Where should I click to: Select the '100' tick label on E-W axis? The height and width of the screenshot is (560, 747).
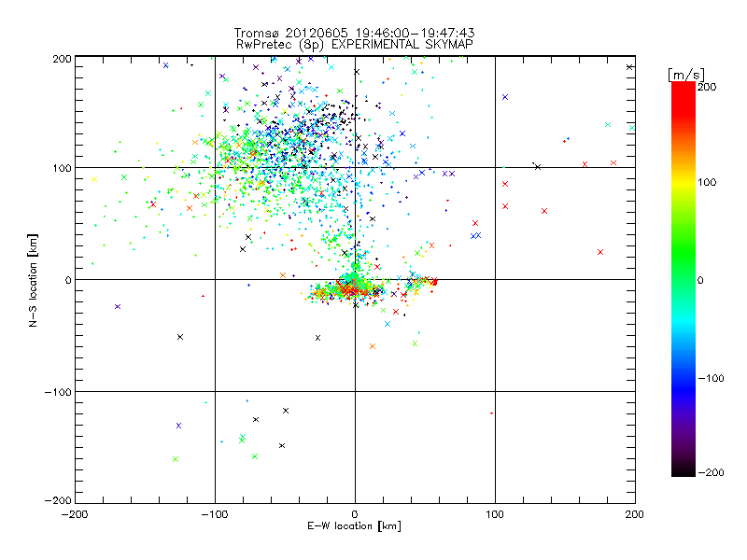click(x=495, y=514)
